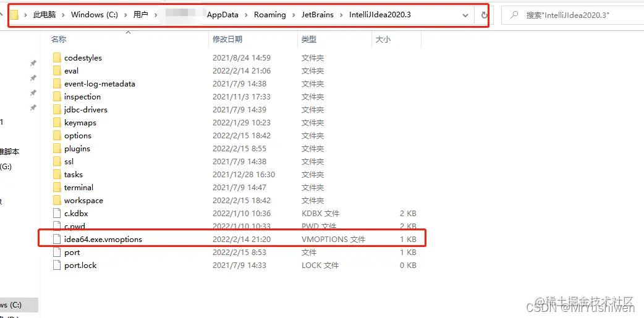The height and width of the screenshot is (318, 644).
Task: Select the plugins folder icon
Action: pos(57,149)
